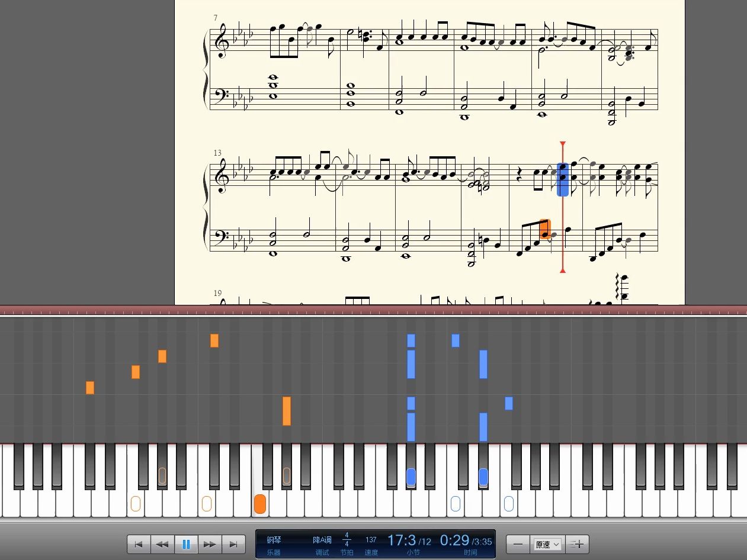Click the blue highlighted note in treble staff
The height and width of the screenshot is (560, 747).
[563, 179]
